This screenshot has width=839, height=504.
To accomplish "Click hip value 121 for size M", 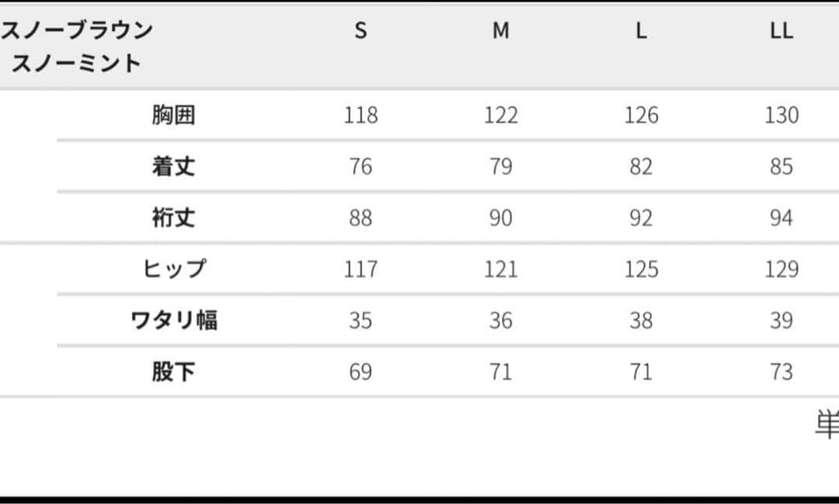I will pos(501,269).
